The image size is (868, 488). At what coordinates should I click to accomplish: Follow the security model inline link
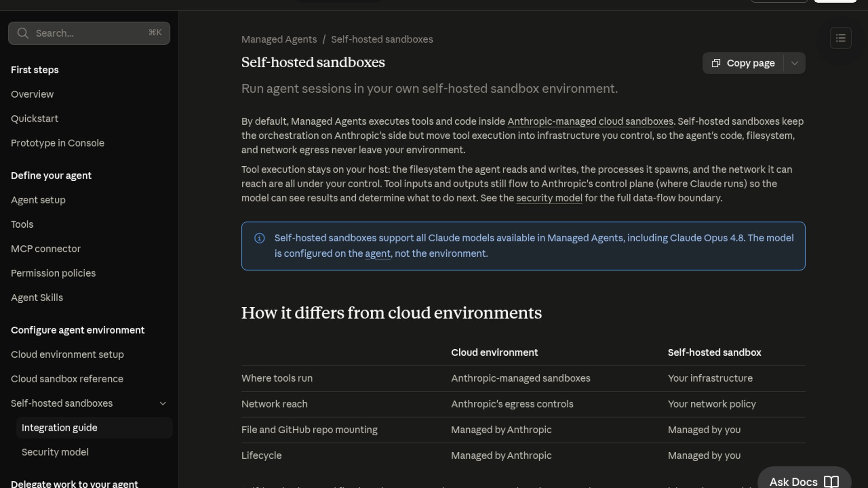coord(549,198)
